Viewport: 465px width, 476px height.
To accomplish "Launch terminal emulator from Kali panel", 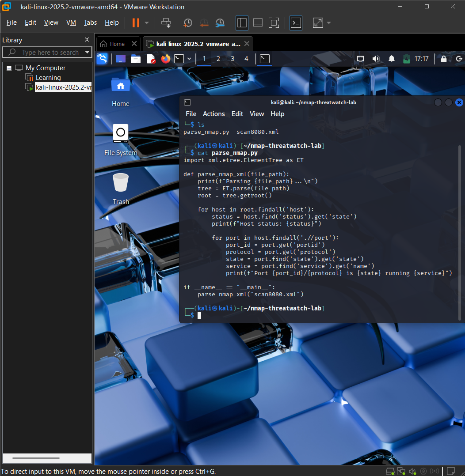I will pos(179,59).
